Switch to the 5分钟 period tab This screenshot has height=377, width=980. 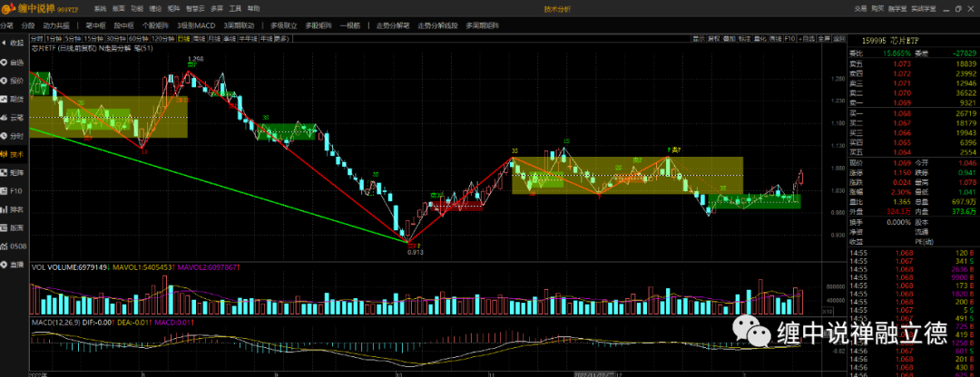pos(73,39)
